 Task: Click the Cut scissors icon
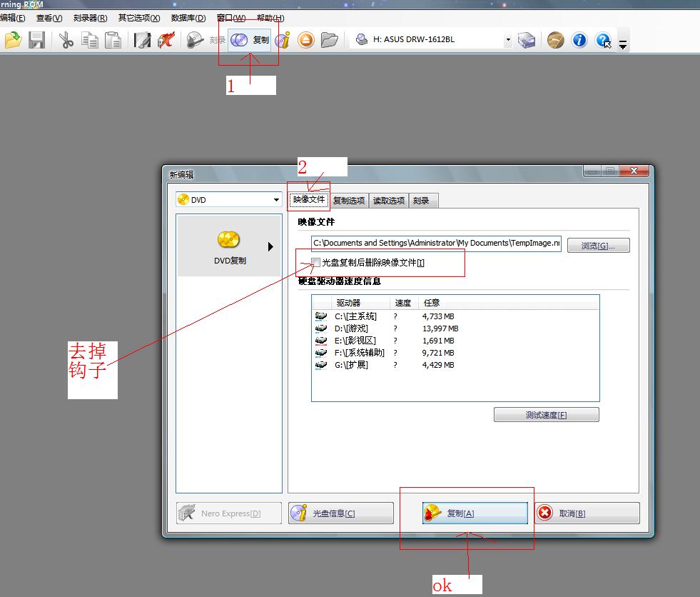click(66, 40)
